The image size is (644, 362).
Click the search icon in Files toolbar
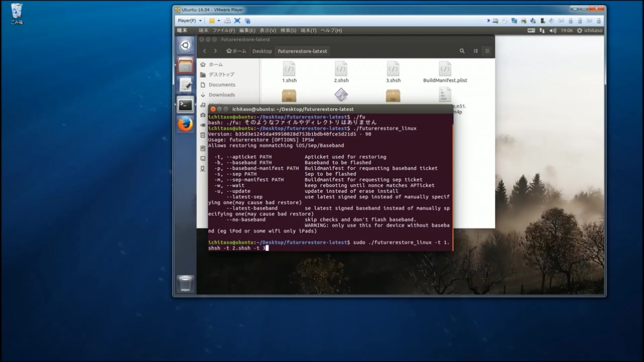462,51
